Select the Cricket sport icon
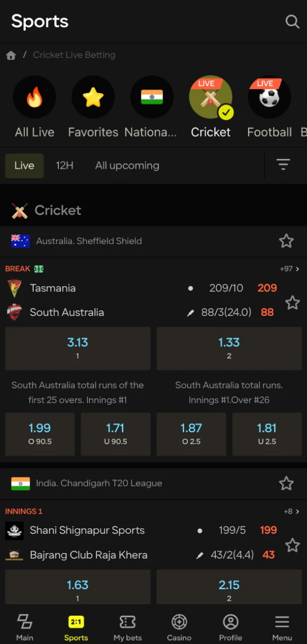Viewport: 307px width, 644px height. click(x=210, y=97)
